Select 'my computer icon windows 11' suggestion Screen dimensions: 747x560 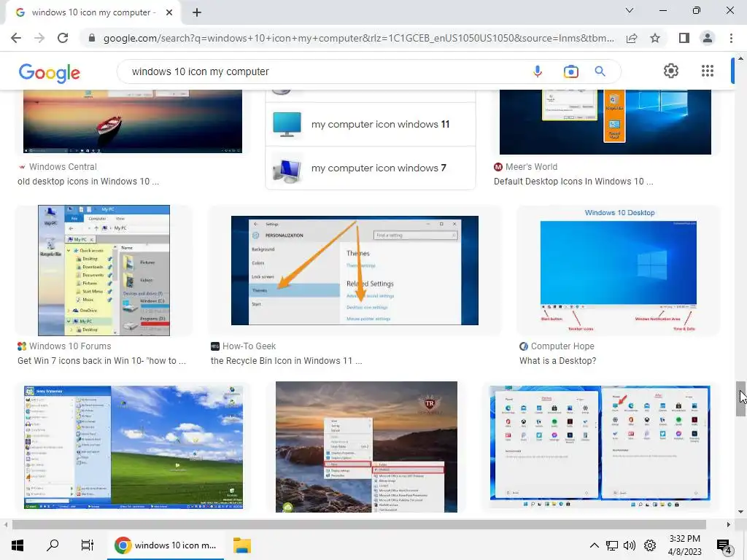pos(370,124)
